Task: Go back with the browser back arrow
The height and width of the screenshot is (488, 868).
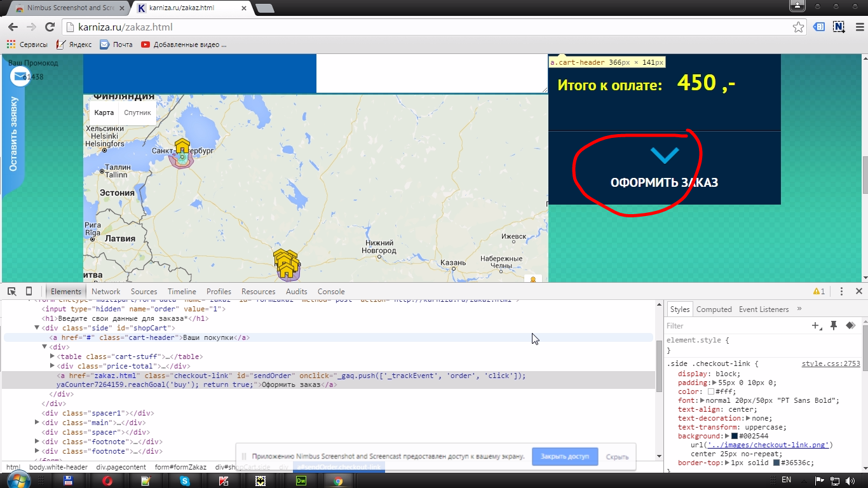Action: pos(13,27)
